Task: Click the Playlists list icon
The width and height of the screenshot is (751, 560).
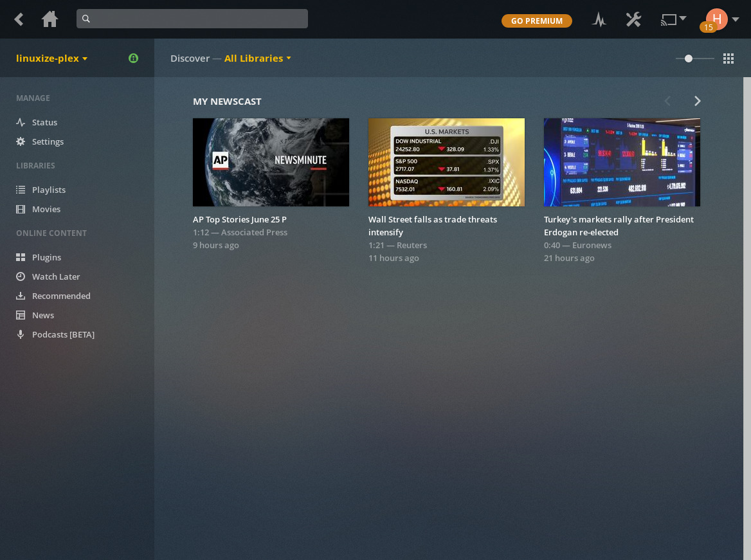Action: coord(21,190)
